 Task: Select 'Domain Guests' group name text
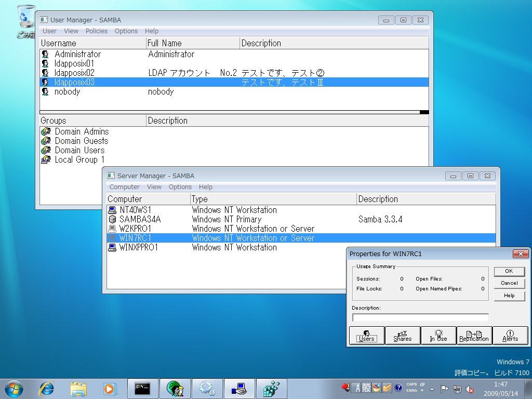[82, 141]
